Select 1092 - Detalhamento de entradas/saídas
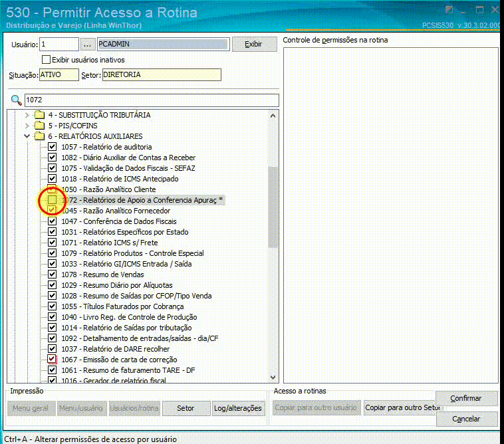Screen dimensions: 504x444 click(140, 338)
